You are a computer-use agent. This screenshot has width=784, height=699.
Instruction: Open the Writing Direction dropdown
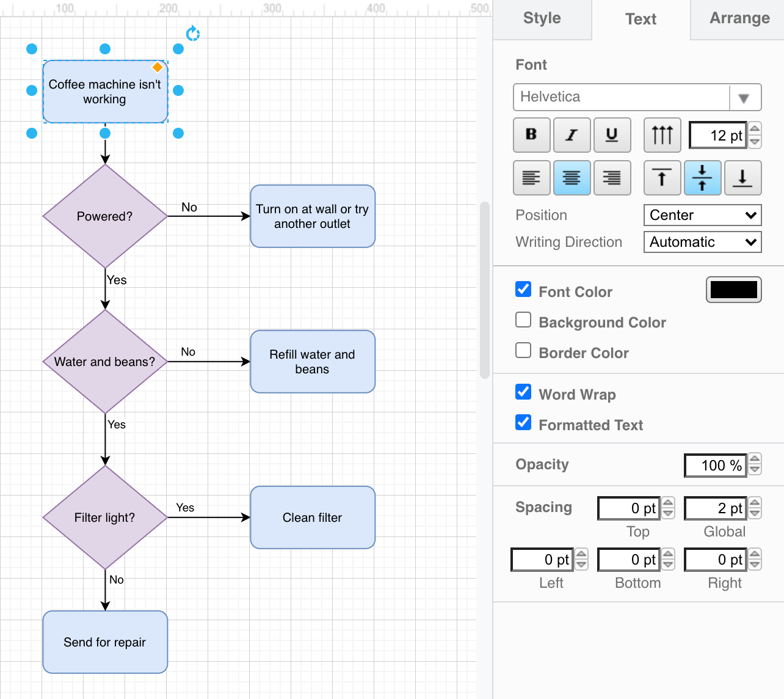pos(702,242)
